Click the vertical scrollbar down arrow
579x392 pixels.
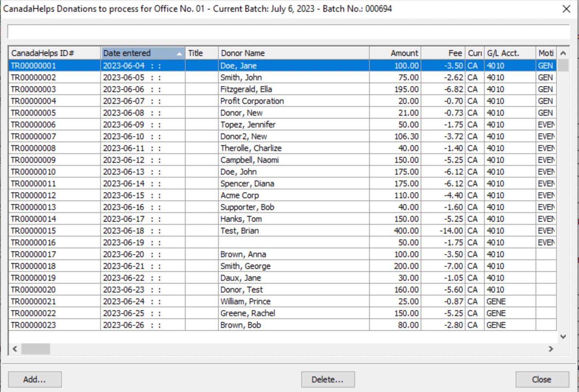[x=563, y=336]
